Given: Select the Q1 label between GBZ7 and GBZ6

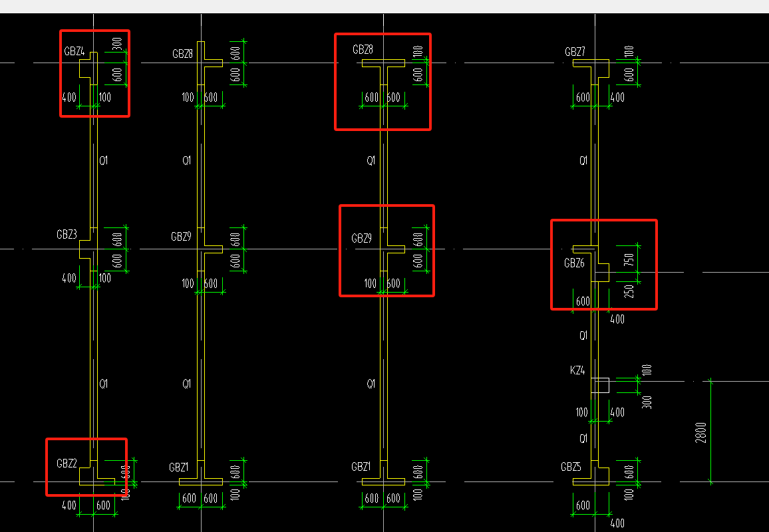Looking at the screenshot, I should click(583, 160).
